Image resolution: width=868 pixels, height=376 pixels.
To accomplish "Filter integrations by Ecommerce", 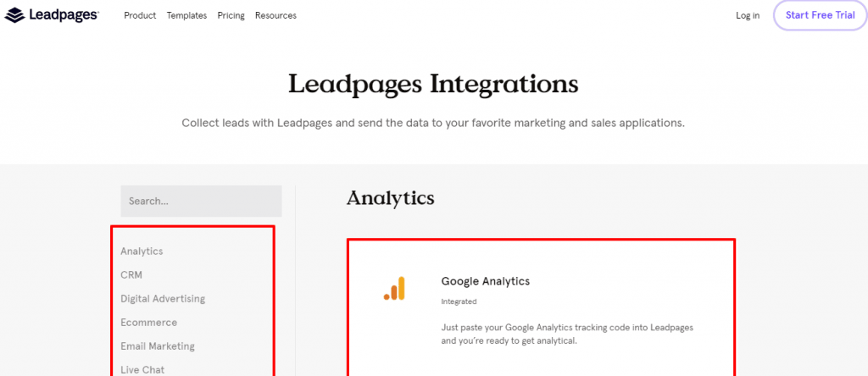I will pos(148,323).
